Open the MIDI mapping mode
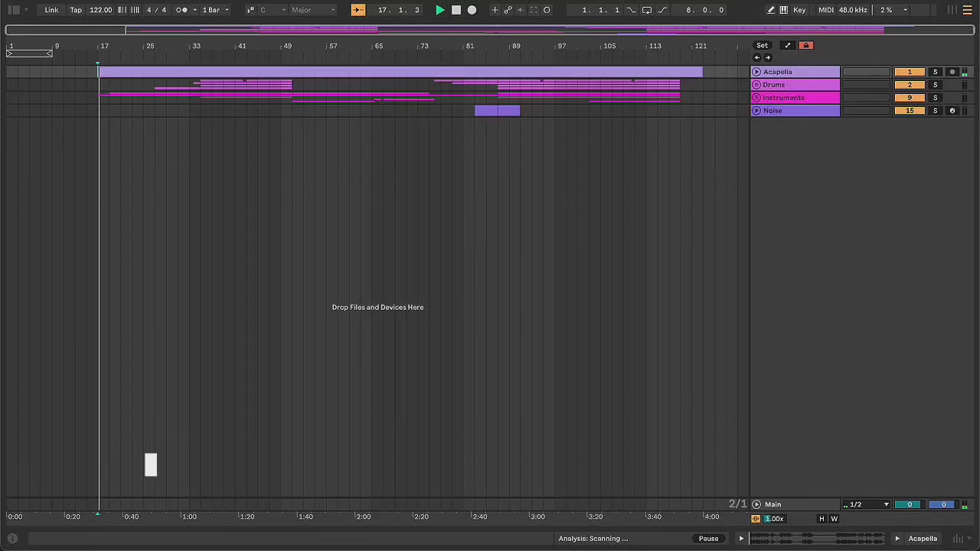Screen dimensions: 980x551 (x=825, y=10)
